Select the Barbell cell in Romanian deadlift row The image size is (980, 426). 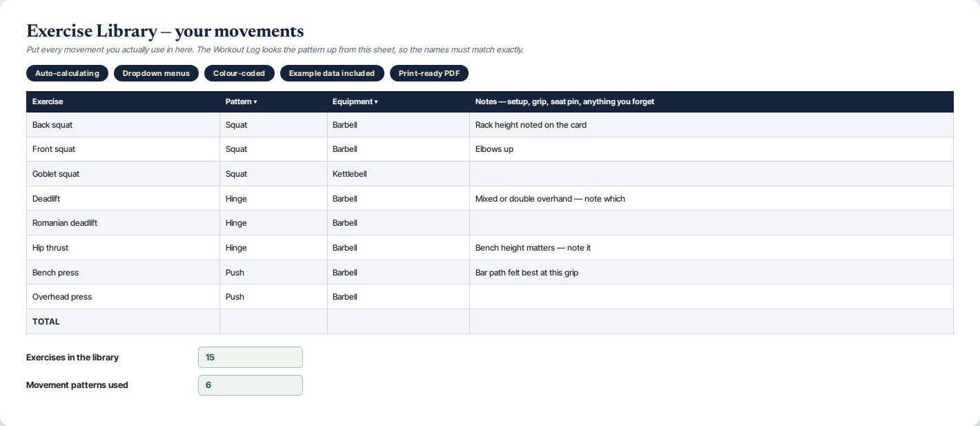[398, 223]
